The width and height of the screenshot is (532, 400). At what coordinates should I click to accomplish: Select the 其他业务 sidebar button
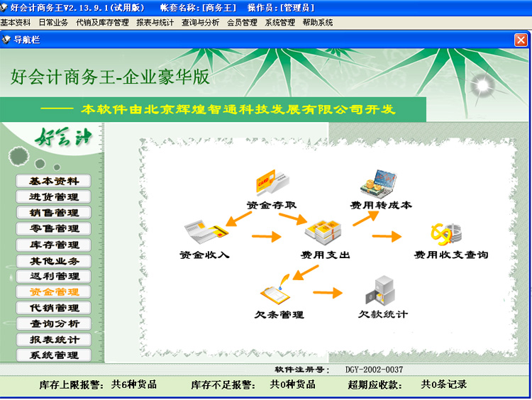tap(54, 261)
